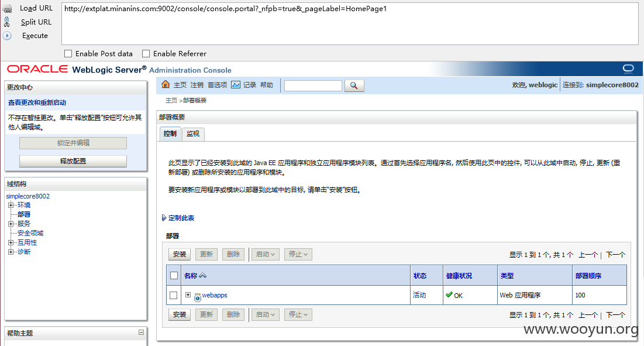Screen dimensions: 644x346
Task: Click the webapps application icon
Action: [198, 297]
